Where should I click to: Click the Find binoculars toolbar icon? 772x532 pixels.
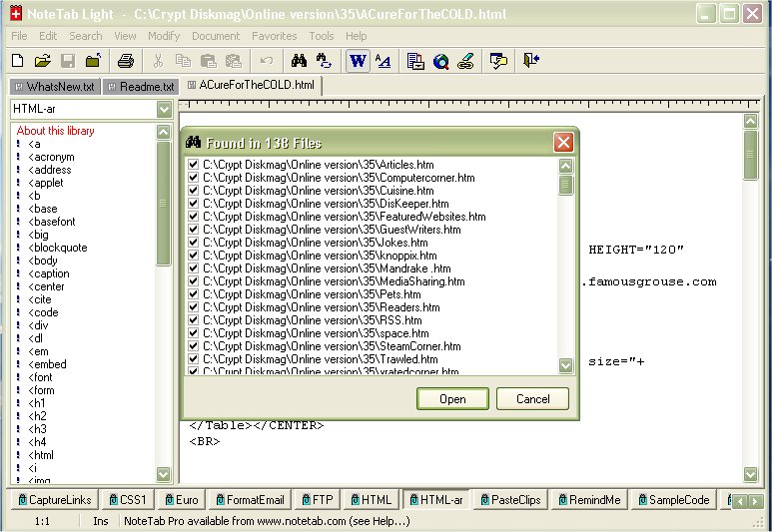299,61
